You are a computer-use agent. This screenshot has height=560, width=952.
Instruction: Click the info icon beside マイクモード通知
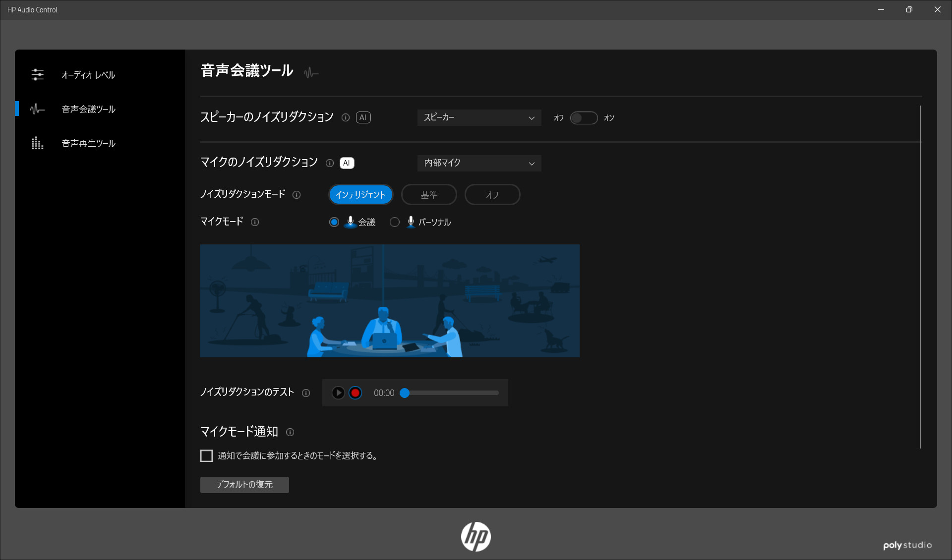point(290,432)
